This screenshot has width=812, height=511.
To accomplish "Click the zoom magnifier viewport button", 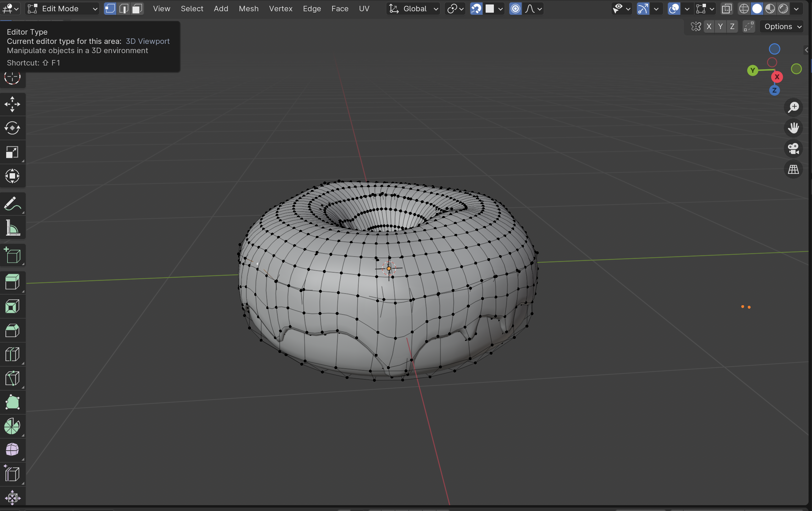I will [793, 107].
